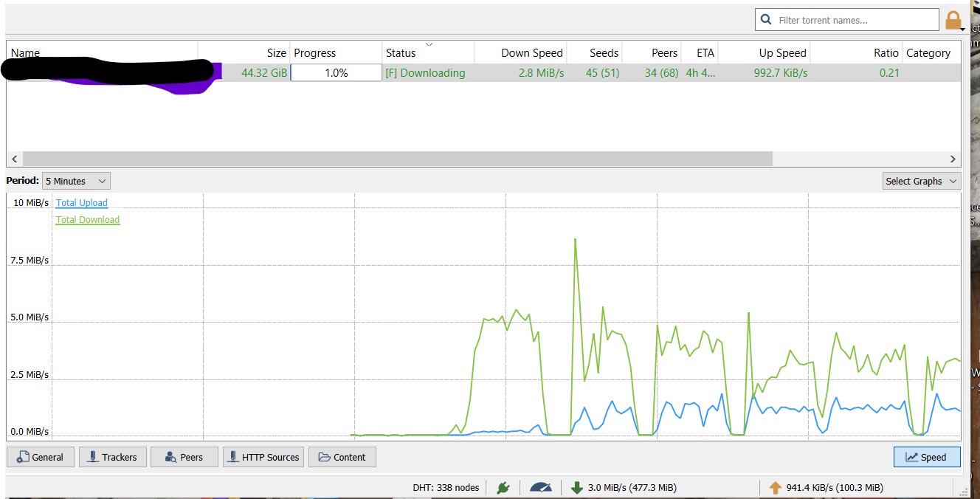Toggle the Speed graph button

(x=927, y=457)
